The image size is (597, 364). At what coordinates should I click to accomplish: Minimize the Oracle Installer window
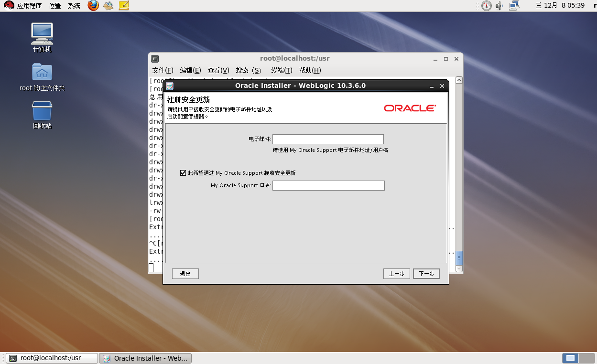431,86
